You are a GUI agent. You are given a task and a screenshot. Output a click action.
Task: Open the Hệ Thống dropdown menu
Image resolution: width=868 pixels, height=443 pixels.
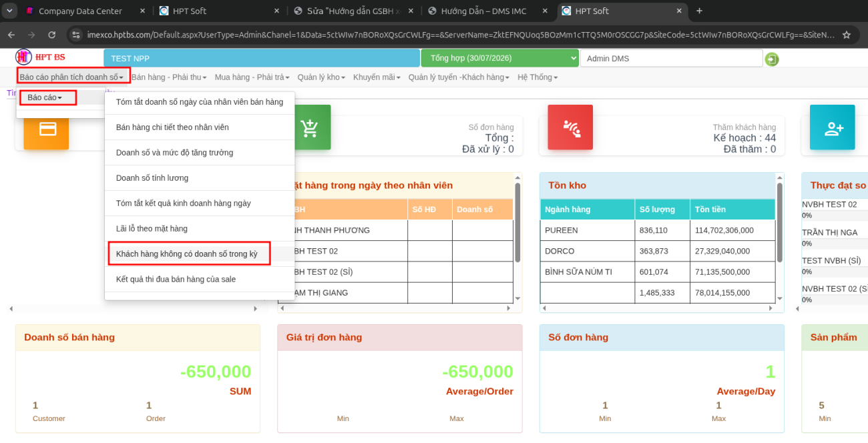pos(537,77)
